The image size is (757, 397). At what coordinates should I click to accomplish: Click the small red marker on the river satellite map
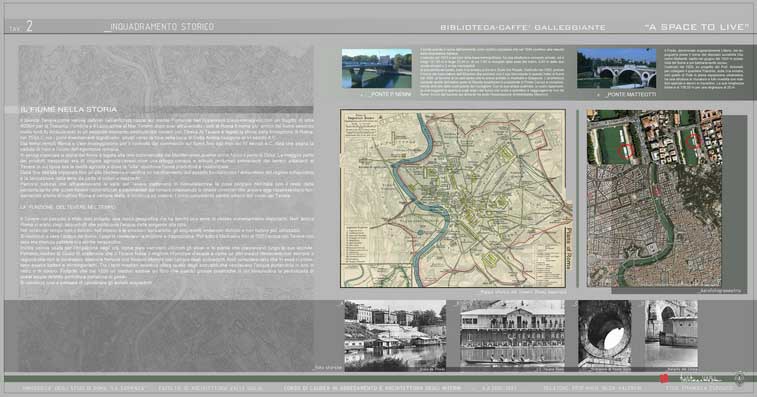coord(657,192)
